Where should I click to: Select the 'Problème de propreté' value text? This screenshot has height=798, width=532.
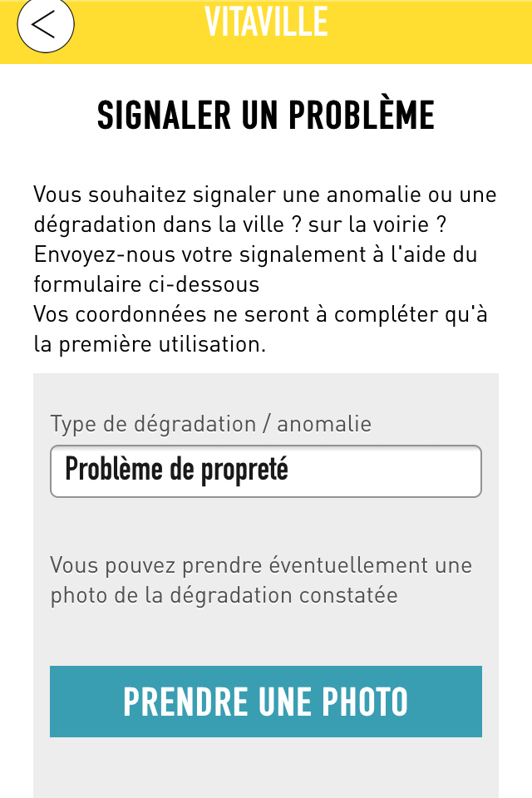click(x=177, y=469)
